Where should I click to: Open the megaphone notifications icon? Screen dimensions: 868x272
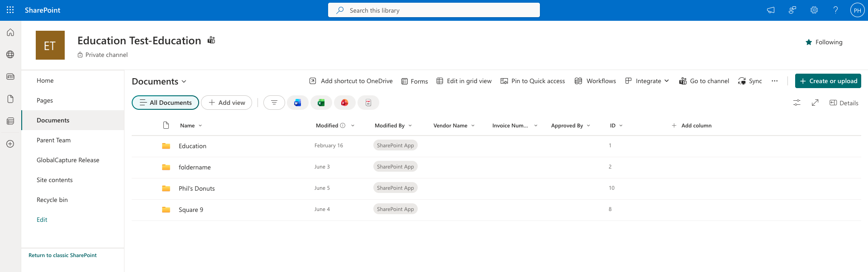click(771, 10)
